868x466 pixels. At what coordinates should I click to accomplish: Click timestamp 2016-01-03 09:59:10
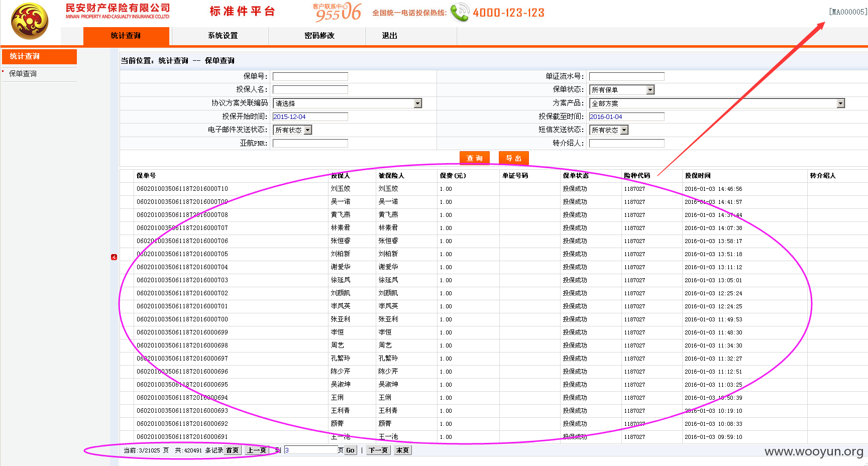click(x=713, y=437)
